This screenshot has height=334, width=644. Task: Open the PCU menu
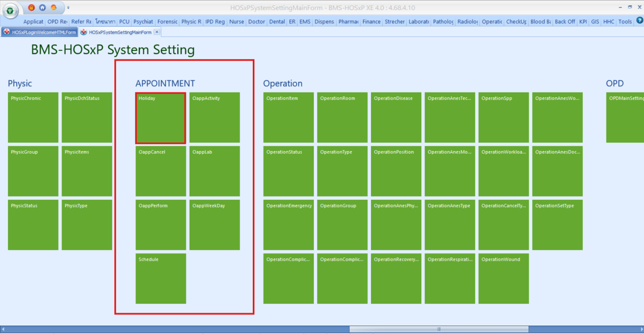(124, 22)
